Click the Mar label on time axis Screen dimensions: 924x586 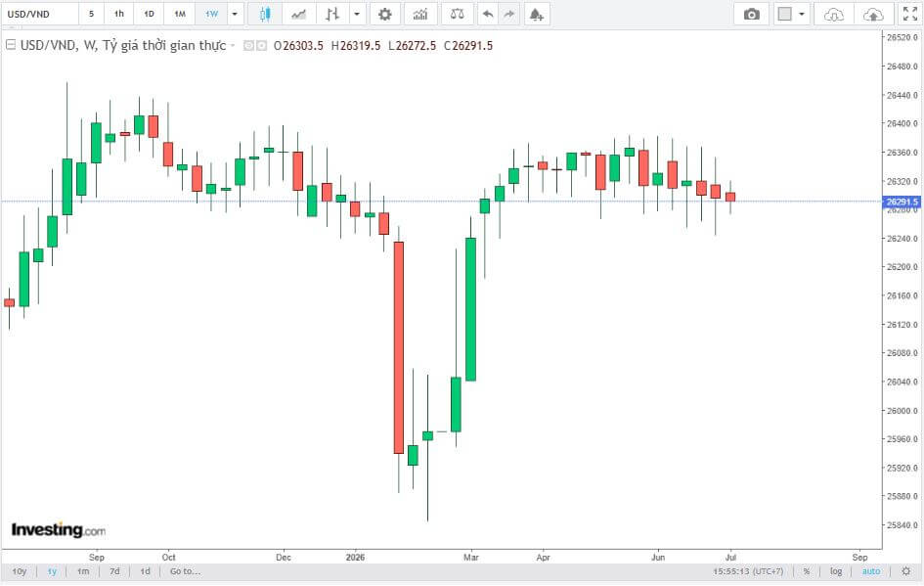(471, 557)
